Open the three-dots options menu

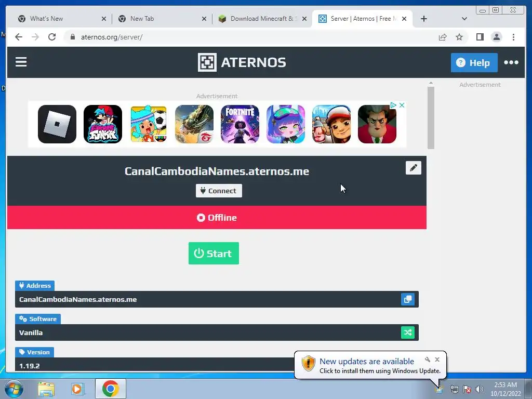coord(511,62)
